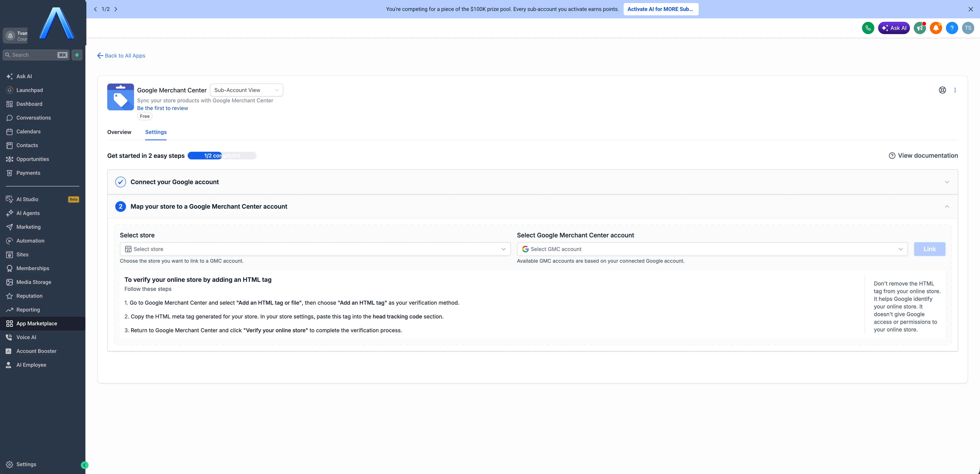The width and height of the screenshot is (980, 474).
Task: Switch to the Overview tab
Action: point(119,132)
